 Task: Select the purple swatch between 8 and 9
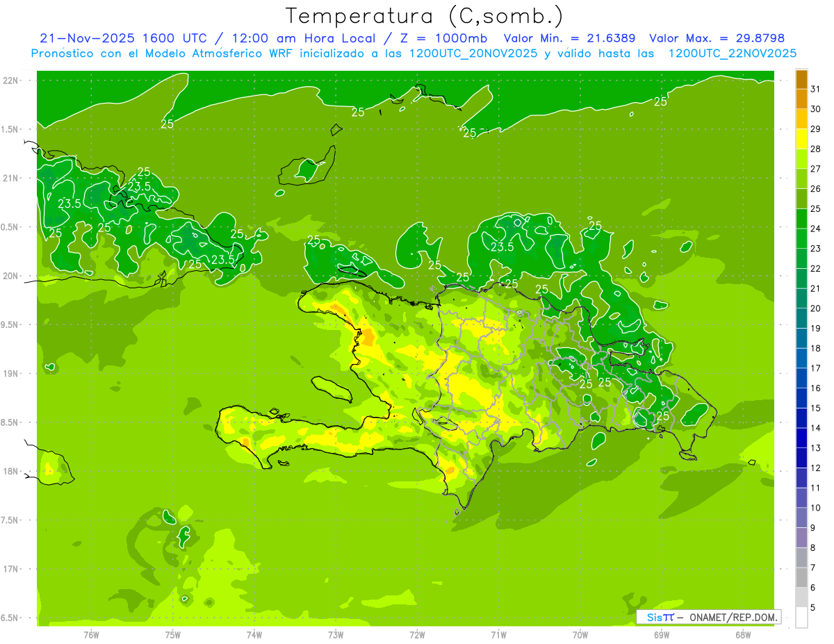pos(801,538)
